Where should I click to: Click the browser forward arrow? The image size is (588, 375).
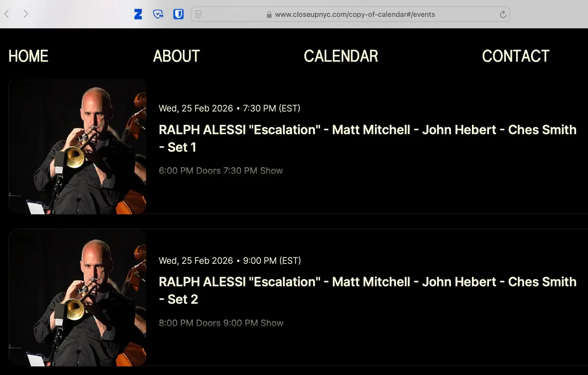[x=26, y=14]
